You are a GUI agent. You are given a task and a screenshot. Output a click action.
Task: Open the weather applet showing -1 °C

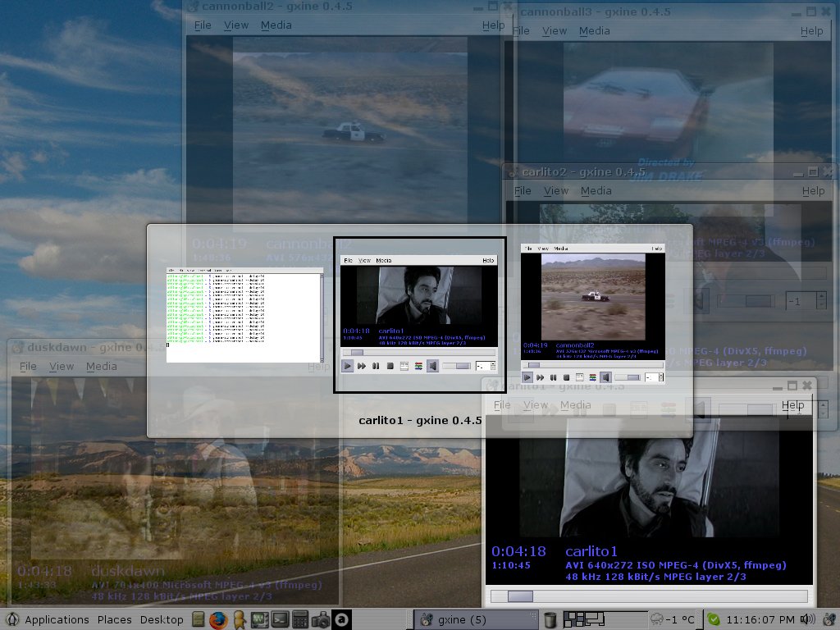pyautogui.click(x=673, y=620)
